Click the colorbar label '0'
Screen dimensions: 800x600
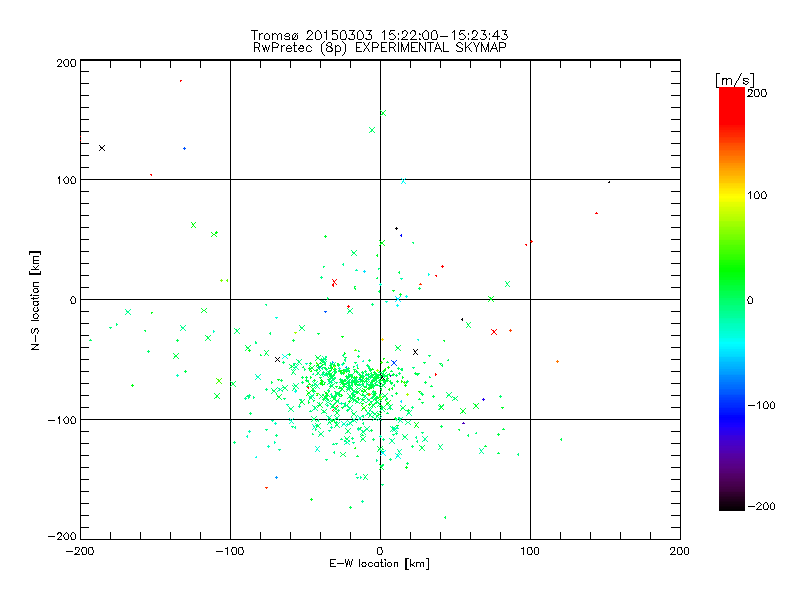[x=750, y=300]
